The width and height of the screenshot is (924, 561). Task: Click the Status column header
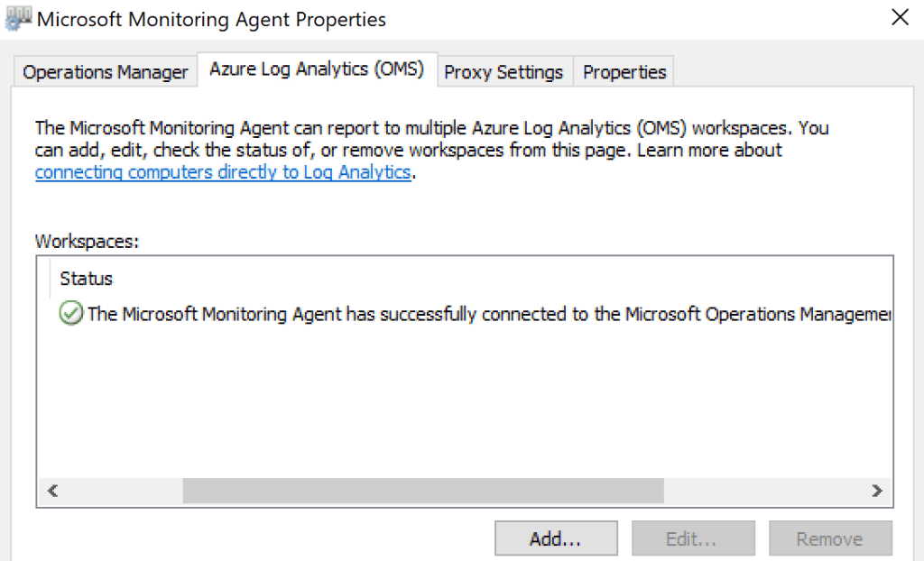[87, 278]
